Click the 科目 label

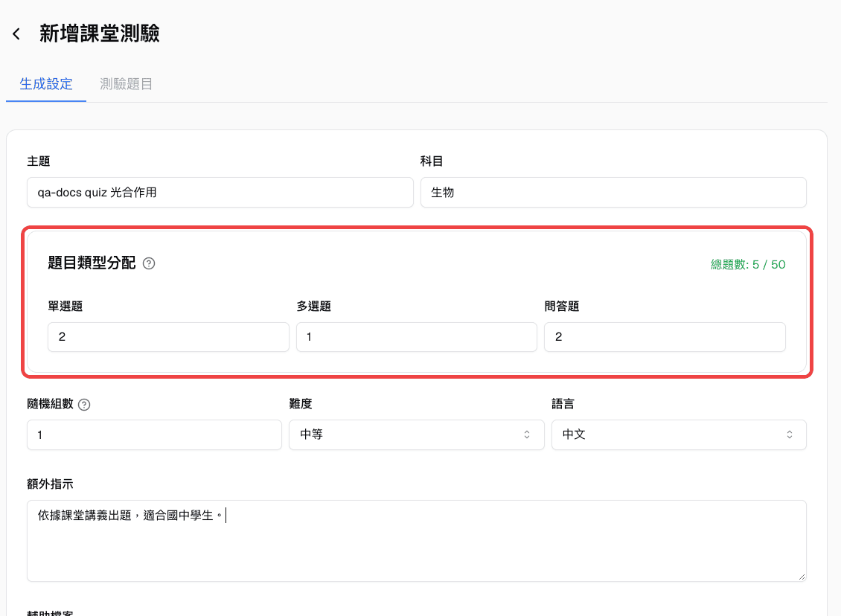[x=432, y=161]
